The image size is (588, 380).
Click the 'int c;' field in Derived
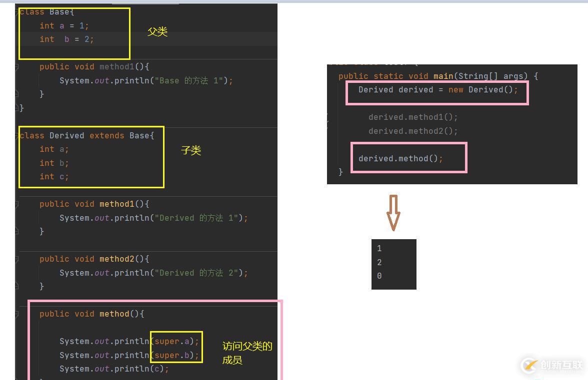click(x=54, y=177)
